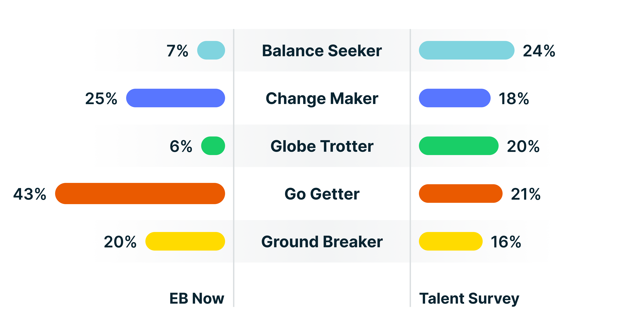644x329 pixels.
Task: Click the Go Getter row label
Action: point(322,194)
